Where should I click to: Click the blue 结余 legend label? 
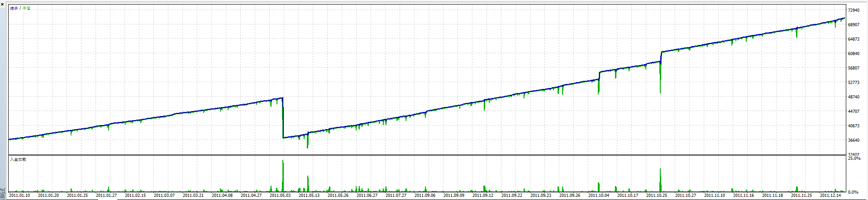click(14, 9)
